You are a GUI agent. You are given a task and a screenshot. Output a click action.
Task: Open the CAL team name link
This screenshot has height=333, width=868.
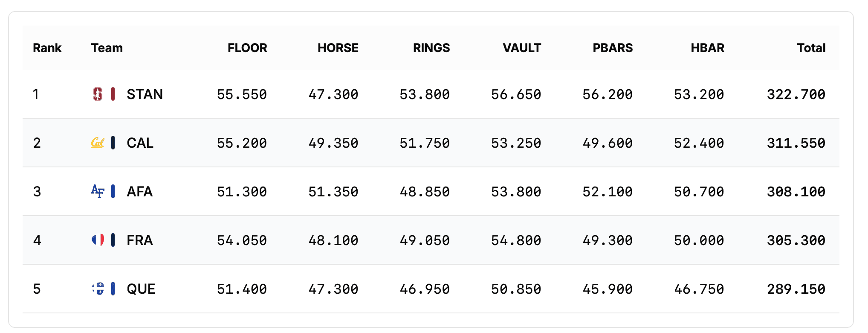140,143
